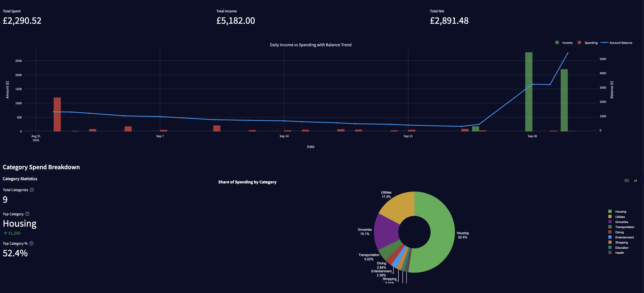Screen dimensions: 644x293
Task: Open the help icon beside Total Categories
Action: [32, 190]
